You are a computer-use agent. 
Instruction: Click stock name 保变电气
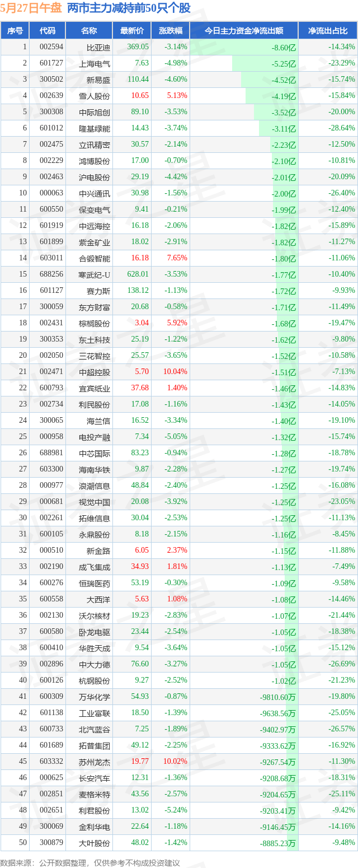click(x=95, y=209)
